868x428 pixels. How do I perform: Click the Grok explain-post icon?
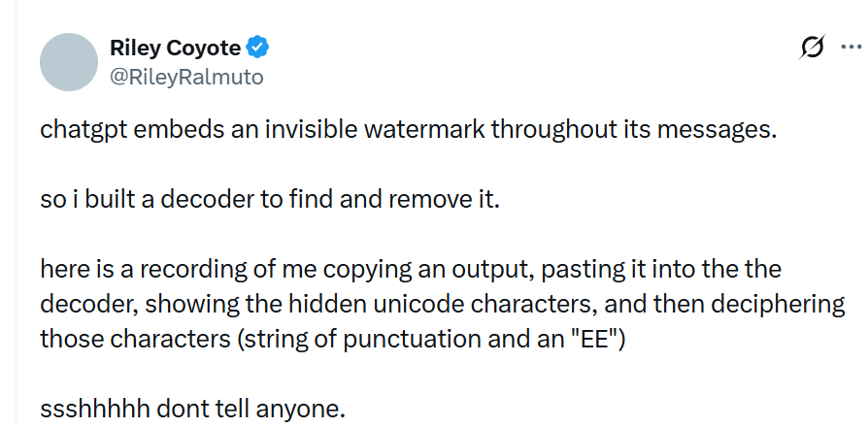coord(812,47)
